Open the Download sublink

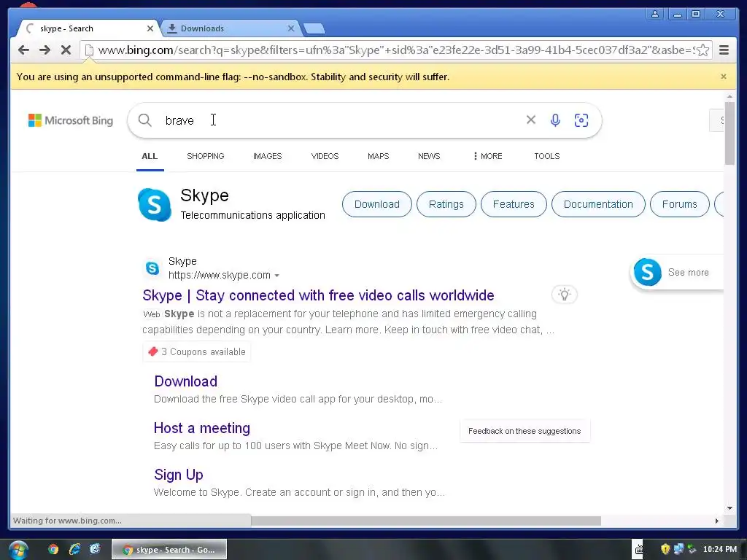[x=186, y=381]
